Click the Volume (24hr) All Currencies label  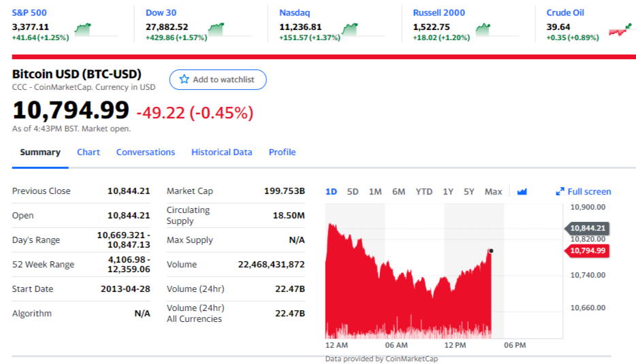click(x=195, y=314)
